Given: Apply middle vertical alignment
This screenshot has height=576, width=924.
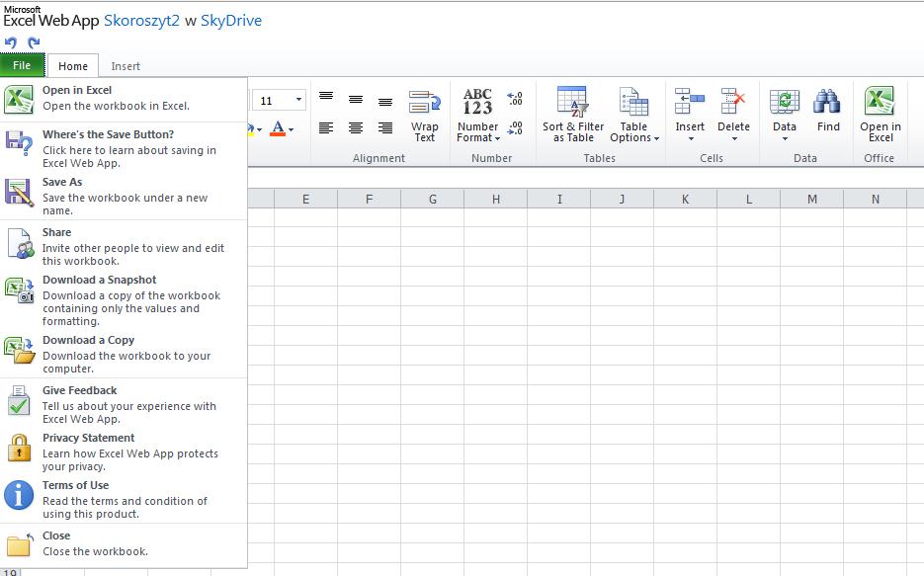Looking at the screenshot, I should click(356, 100).
